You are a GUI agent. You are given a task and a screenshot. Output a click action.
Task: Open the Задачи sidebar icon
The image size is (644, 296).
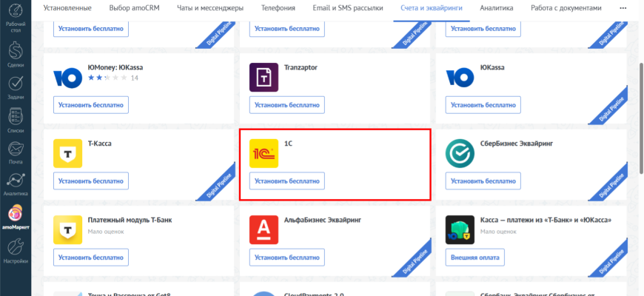(15, 86)
